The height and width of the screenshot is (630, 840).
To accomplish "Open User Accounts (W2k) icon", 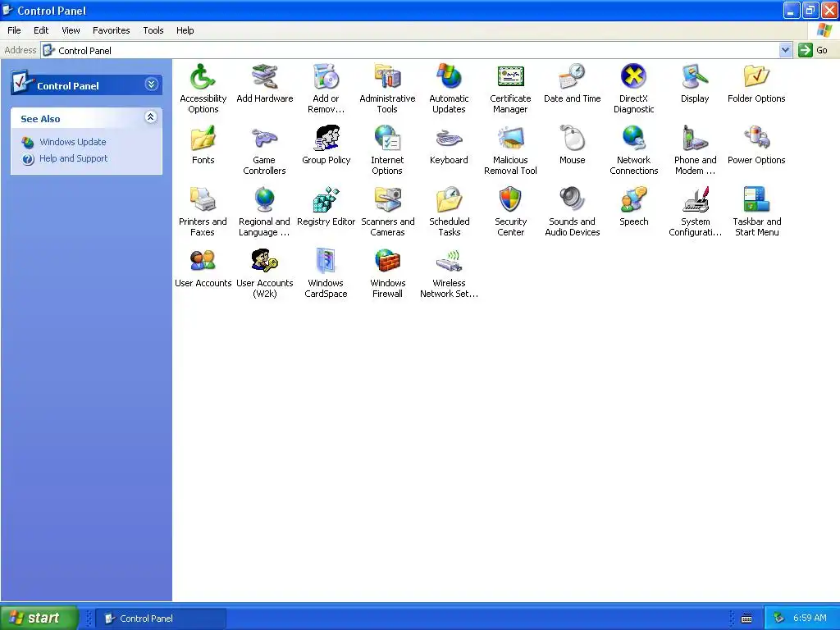I will point(265,273).
